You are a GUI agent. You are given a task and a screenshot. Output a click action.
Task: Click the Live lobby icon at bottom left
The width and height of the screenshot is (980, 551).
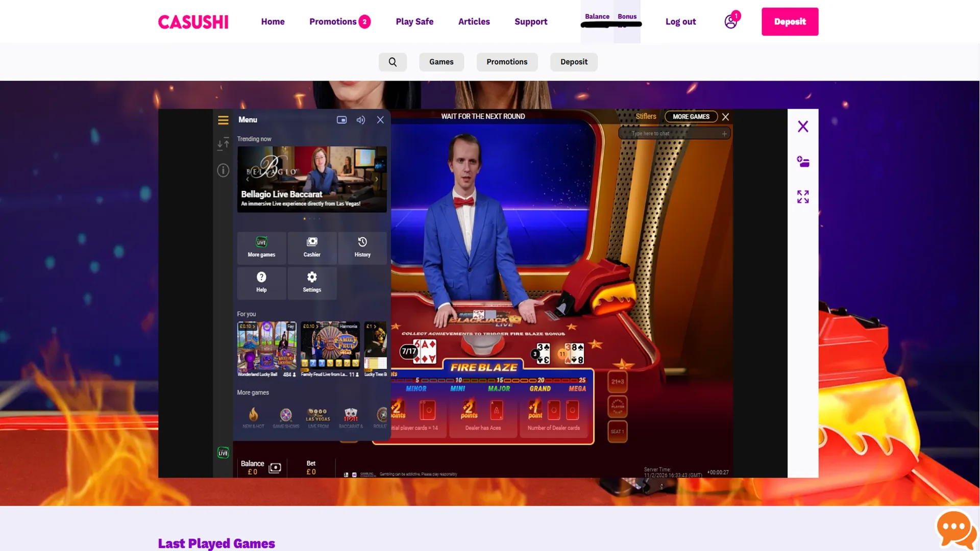[223, 453]
